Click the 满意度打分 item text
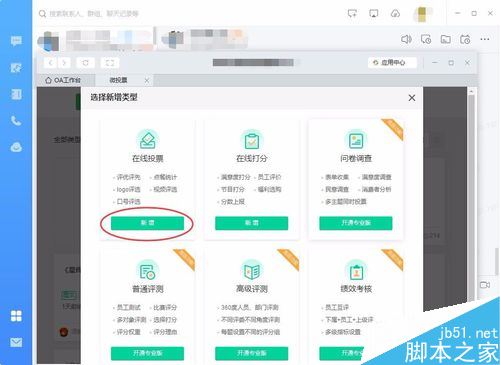Image resolution: width=500 pixels, height=365 pixels. click(235, 177)
